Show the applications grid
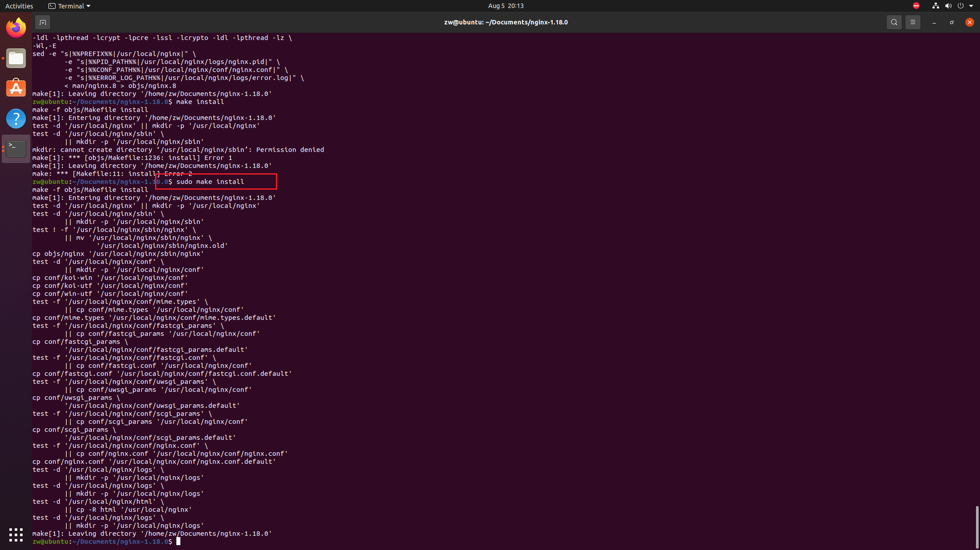The width and height of the screenshot is (980, 550). (16, 534)
